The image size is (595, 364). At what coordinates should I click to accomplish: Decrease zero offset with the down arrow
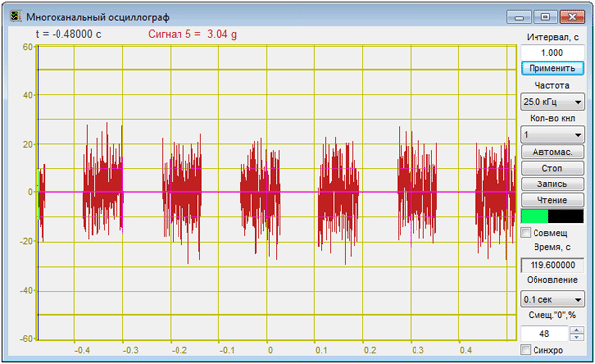click(577, 337)
